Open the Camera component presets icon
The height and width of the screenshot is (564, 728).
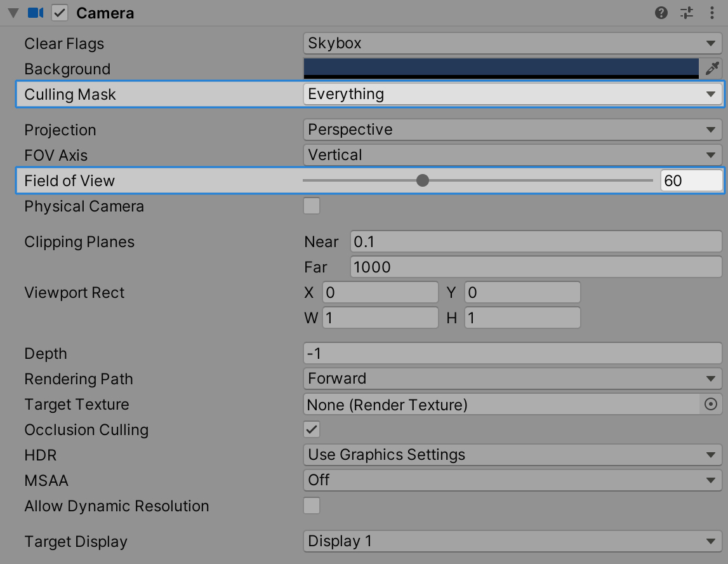pos(687,13)
